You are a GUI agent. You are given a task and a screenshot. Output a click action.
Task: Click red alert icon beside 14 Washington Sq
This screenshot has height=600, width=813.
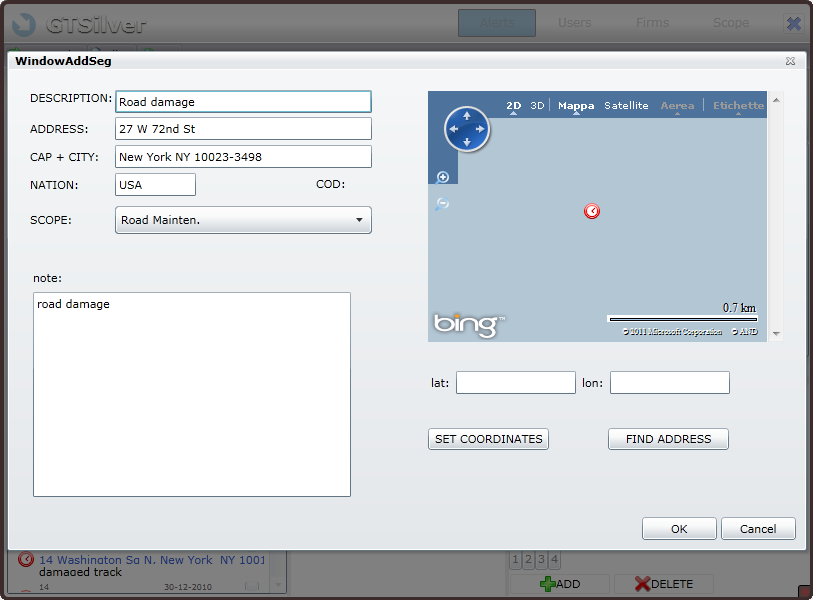tap(26, 560)
